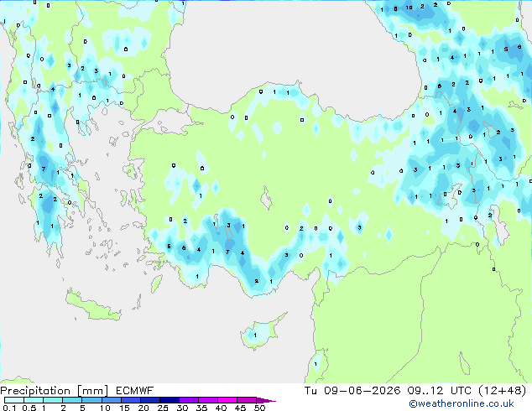Select the 0.1–0.5 mm legend swatch

point(14,400)
